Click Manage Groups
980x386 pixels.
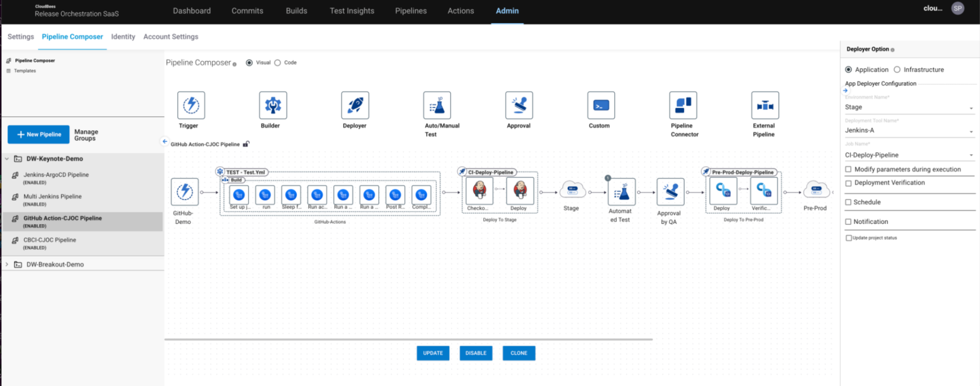click(x=86, y=135)
